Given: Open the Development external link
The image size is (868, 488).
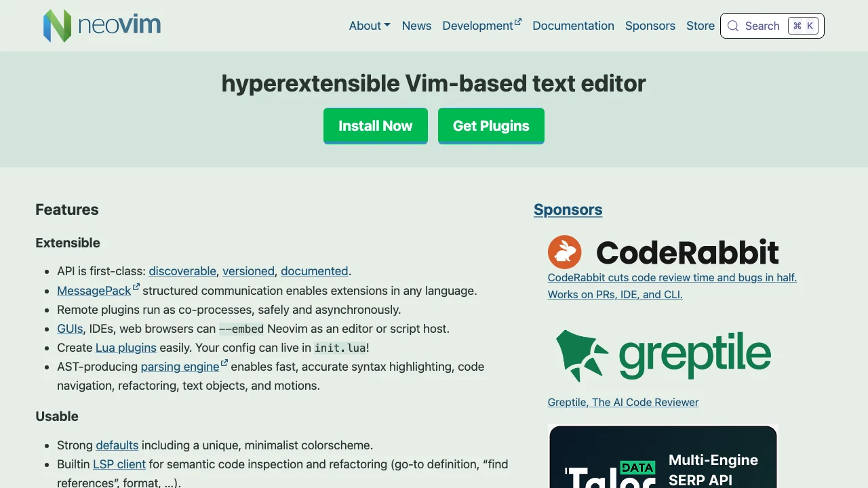Looking at the screenshot, I should [481, 26].
